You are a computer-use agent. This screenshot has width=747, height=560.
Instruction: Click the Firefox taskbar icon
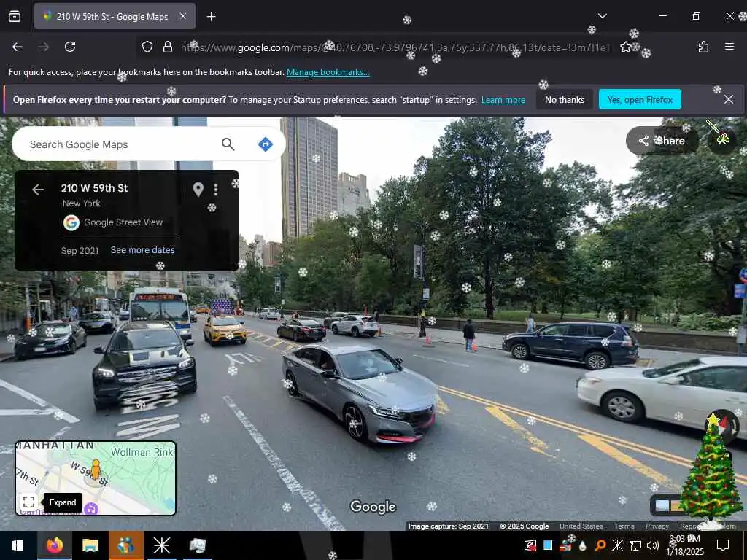point(54,545)
